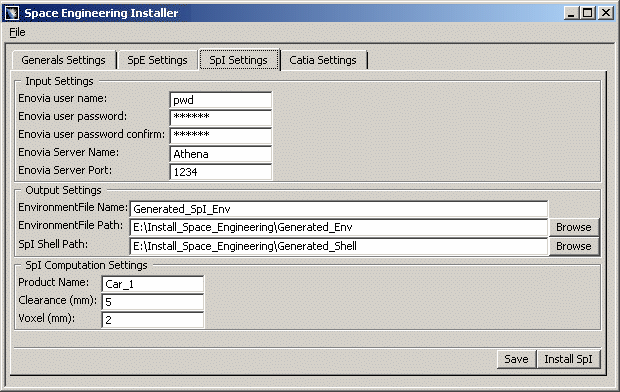This screenshot has height=392, width=620.
Task: Focus the Enovia user password field
Action: point(221,117)
